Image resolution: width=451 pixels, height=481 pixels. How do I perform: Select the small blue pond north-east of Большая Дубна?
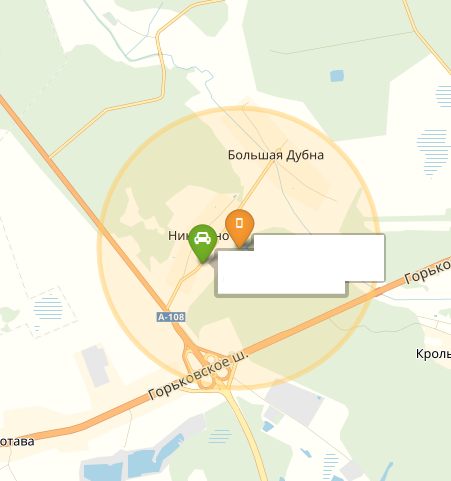(337, 76)
